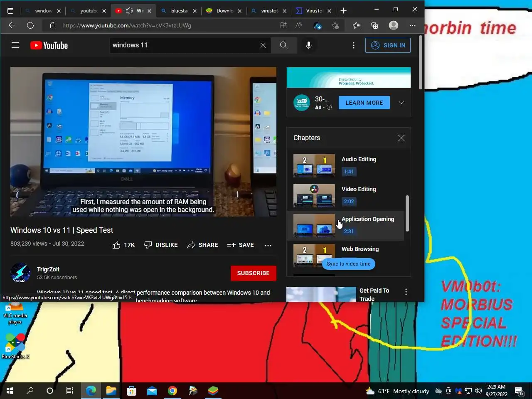Open Edge Collections
The height and width of the screenshot is (399, 532).
374,25
